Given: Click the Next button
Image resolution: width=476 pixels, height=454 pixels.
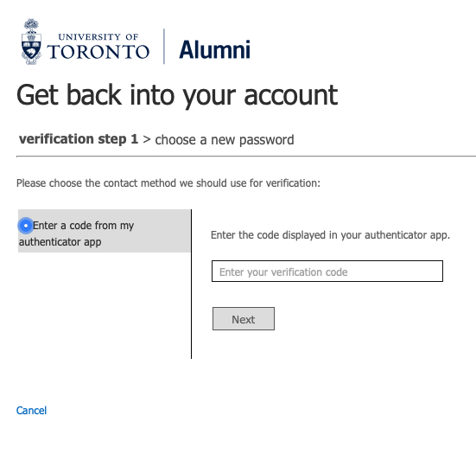Looking at the screenshot, I should point(244,319).
